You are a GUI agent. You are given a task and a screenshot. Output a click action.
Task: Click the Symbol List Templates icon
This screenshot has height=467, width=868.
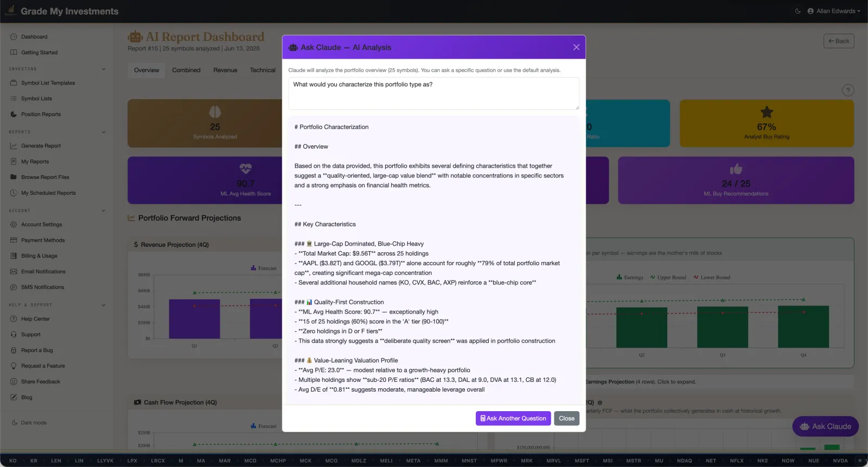click(x=14, y=83)
